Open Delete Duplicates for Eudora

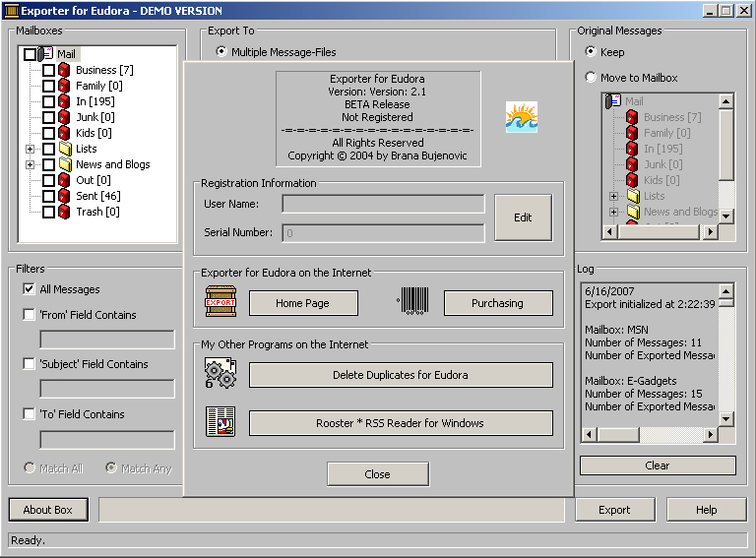pos(401,375)
